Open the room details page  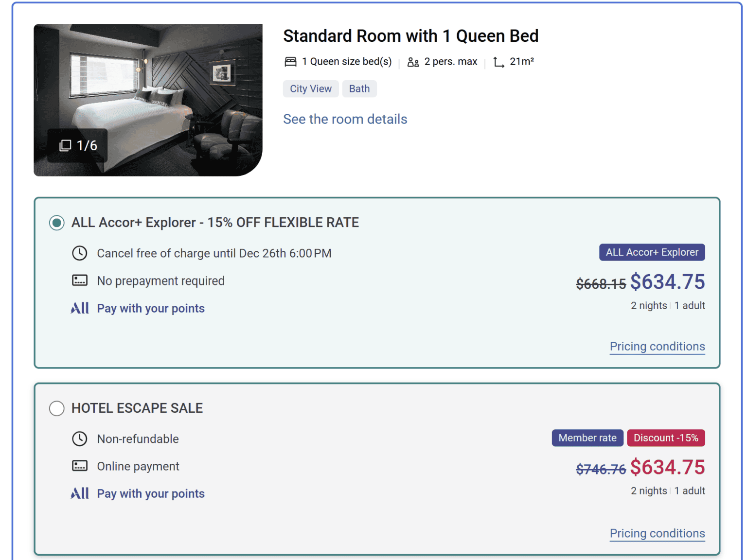[x=345, y=119]
